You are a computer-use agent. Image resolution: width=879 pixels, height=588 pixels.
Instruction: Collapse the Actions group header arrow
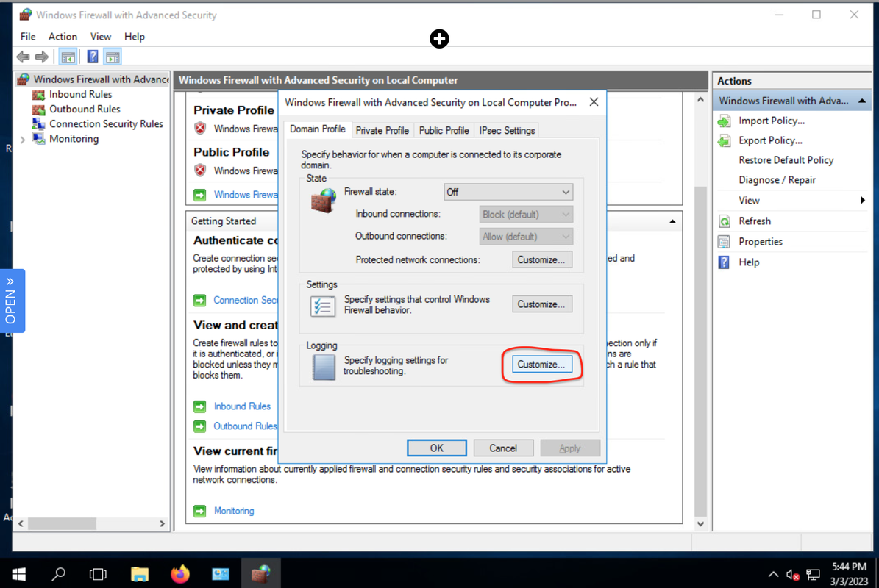click(x=861, y=101)
